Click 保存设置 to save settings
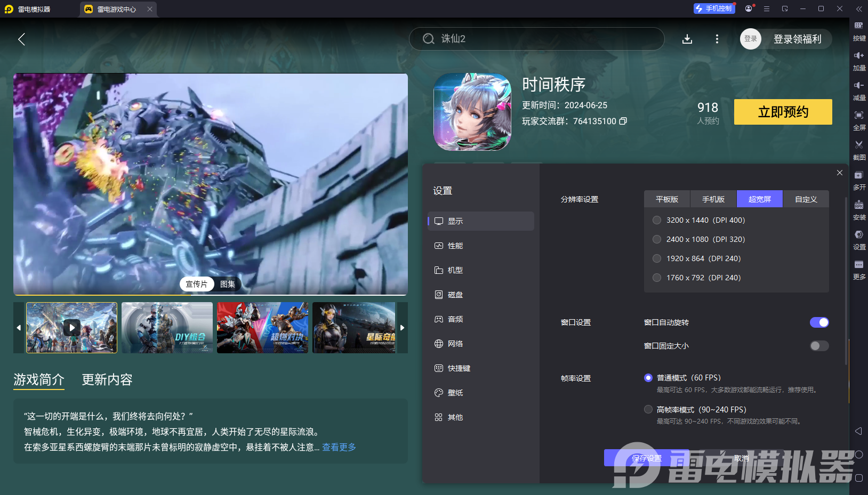This screenshot has height=495, width=868. [647, 458]
